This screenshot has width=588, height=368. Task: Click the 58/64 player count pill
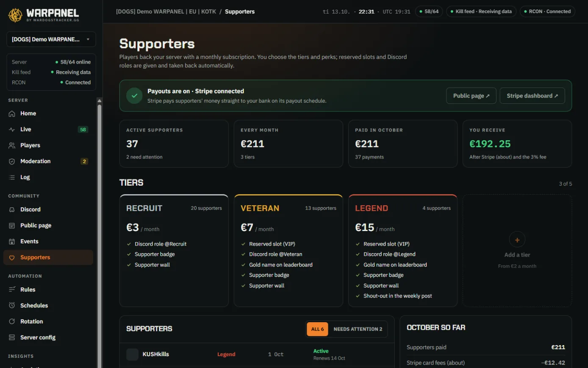[429, 11]
